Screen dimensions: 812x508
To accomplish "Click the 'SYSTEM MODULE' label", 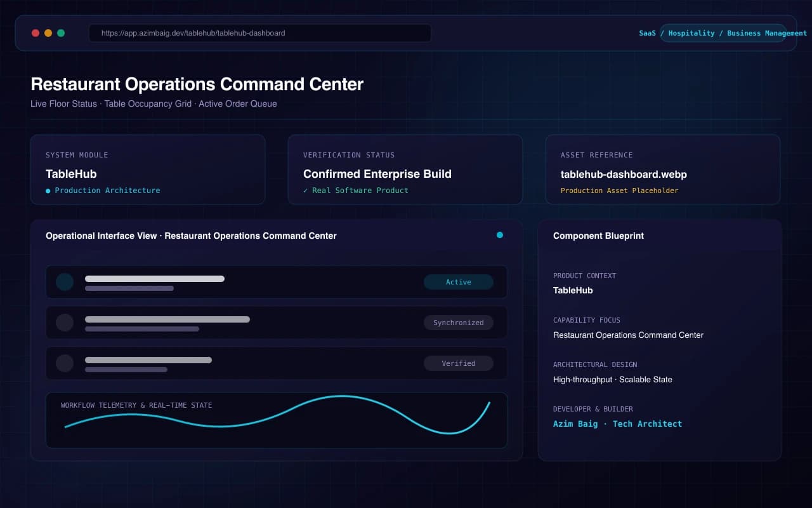I will pos(77,155).
